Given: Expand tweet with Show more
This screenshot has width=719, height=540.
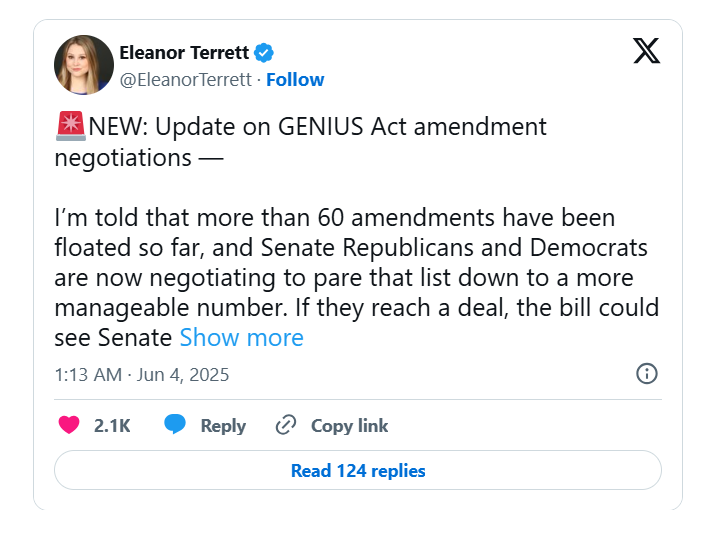Looking at the screenshot, I should pos(241,338).
